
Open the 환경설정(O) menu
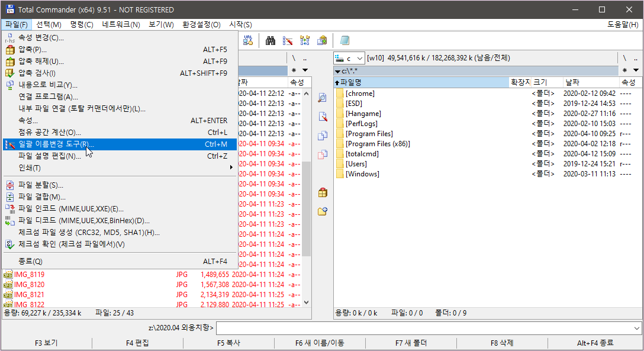point(201,25)
